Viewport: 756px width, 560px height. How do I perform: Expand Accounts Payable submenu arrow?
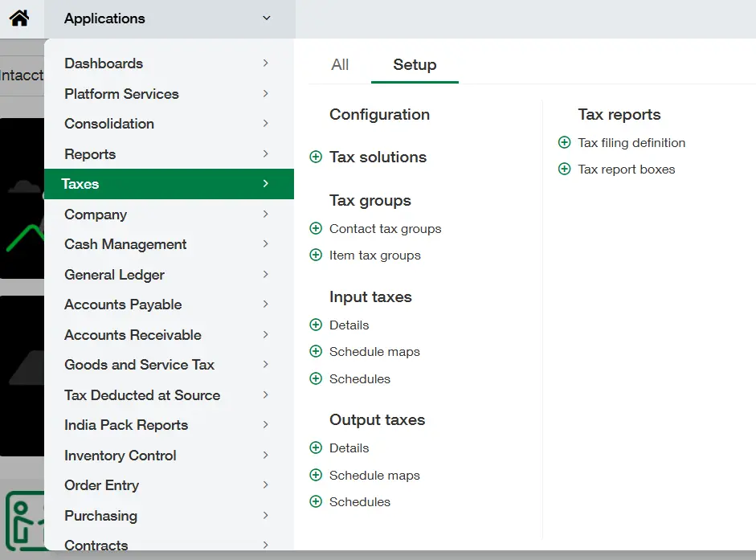click(266, 305)
